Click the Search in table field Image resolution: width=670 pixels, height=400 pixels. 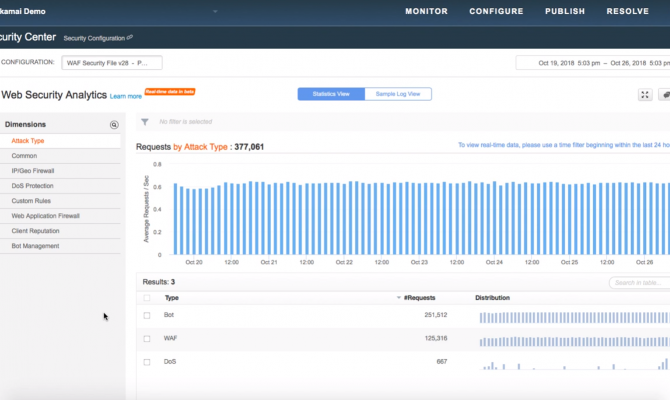[x=642, y=283]
